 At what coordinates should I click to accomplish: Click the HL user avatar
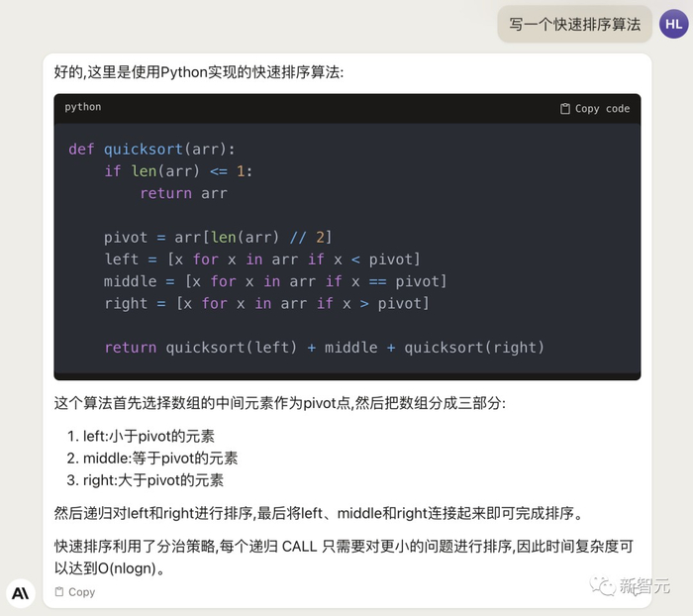[x=669, y=24]
